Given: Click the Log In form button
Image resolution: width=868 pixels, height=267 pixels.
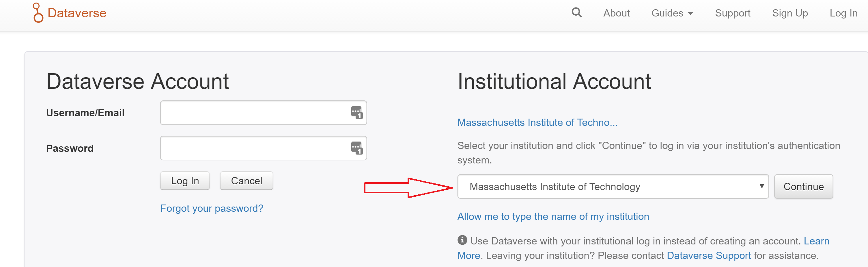Looking at the screenshot, I should pos(185,181).
